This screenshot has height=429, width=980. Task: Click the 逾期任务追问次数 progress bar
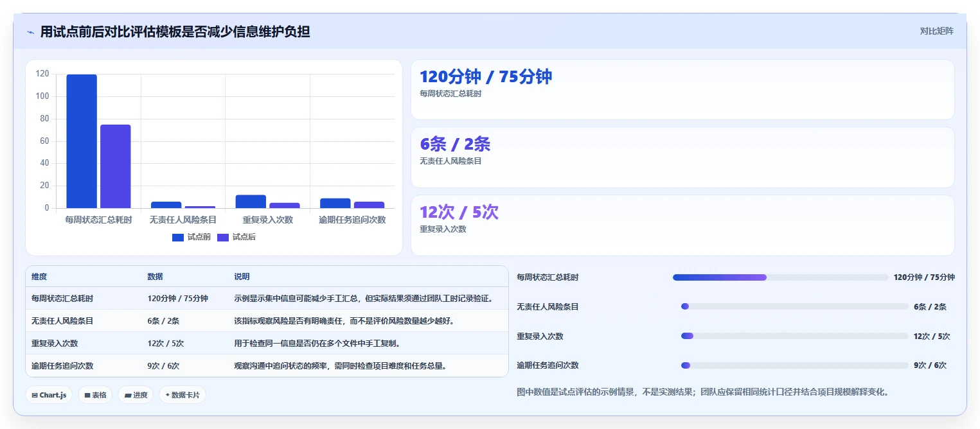[x=795, y=365]
